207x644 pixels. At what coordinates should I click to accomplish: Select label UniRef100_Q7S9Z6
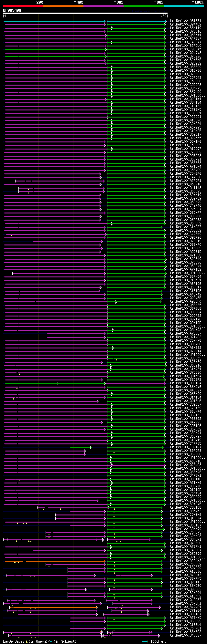coord(186,56)
